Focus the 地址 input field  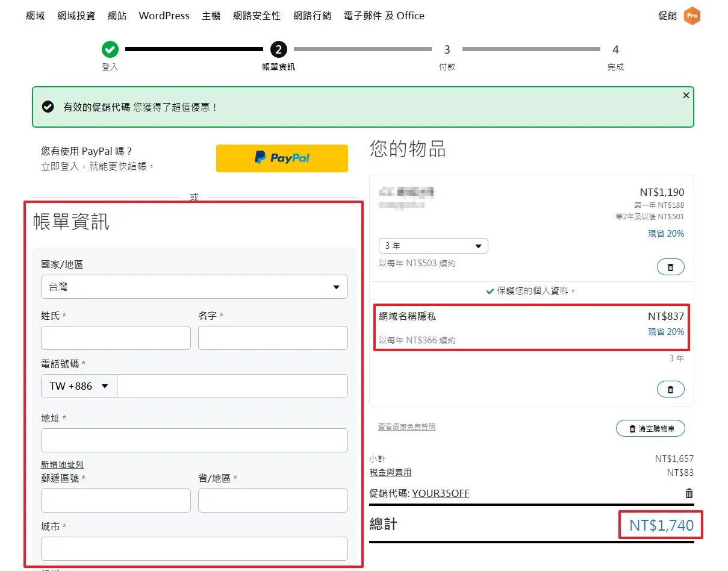click(x=194, y=440)
